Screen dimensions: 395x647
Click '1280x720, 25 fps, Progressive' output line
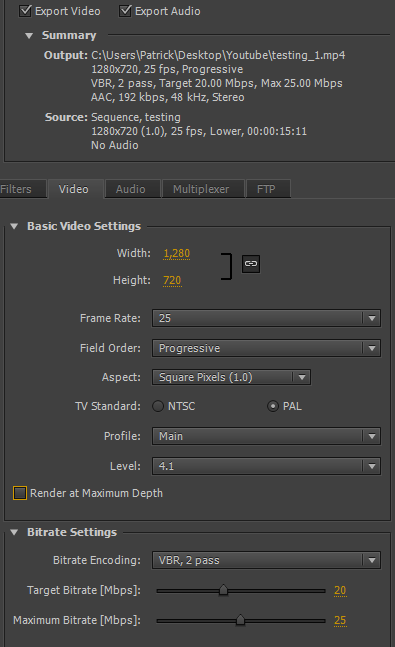tap(167, 69)
